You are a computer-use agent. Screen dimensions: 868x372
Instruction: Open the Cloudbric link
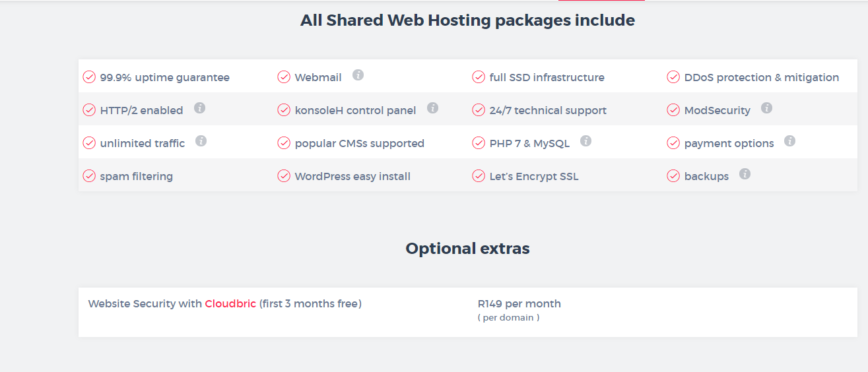point(230,304)
